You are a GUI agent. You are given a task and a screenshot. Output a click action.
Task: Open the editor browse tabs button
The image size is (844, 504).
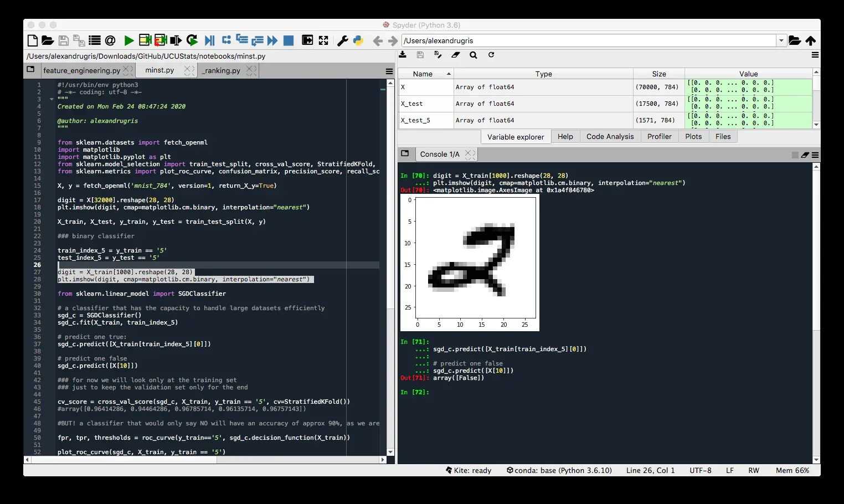tap(30, 70)
